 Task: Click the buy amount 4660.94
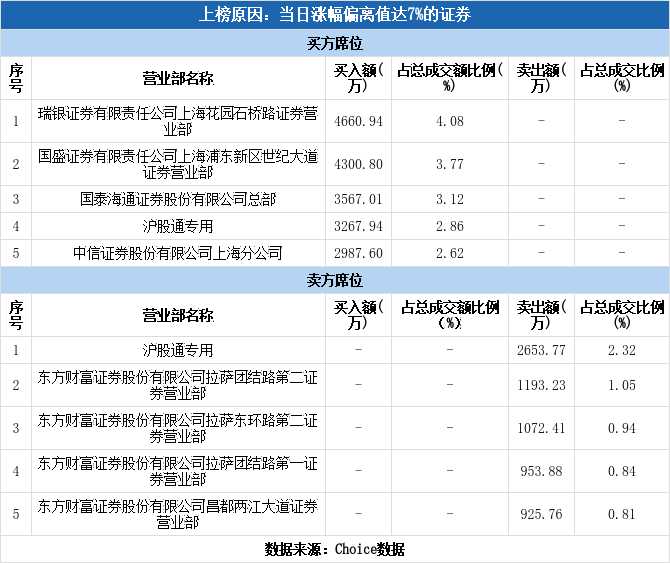358,121
